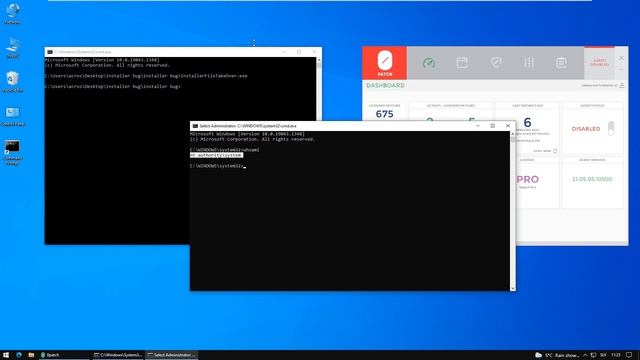Open the weather widget in the taskbar
This screenshot has height=360, width=640.
[x=557, y=355]
